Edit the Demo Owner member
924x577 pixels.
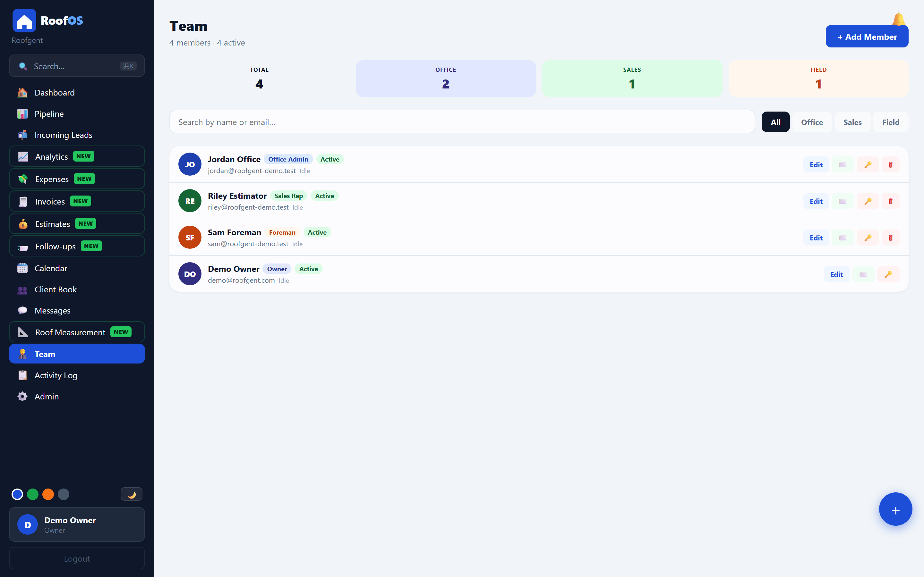tap(836, 274)
